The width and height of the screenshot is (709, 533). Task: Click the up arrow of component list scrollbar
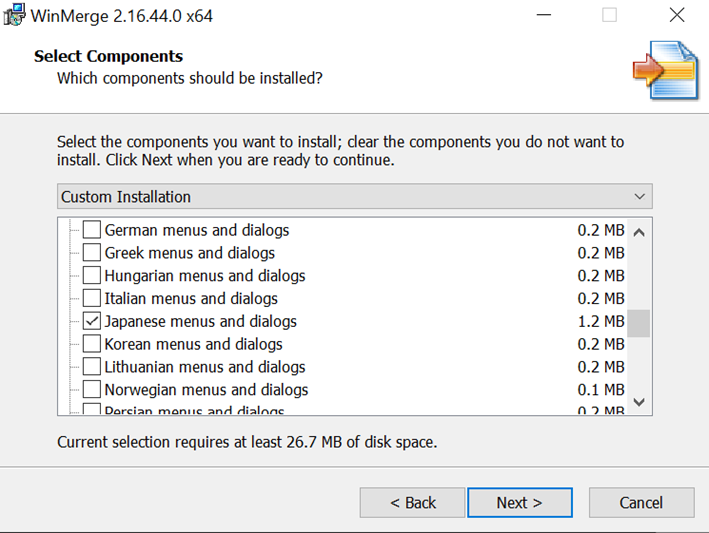639,232
